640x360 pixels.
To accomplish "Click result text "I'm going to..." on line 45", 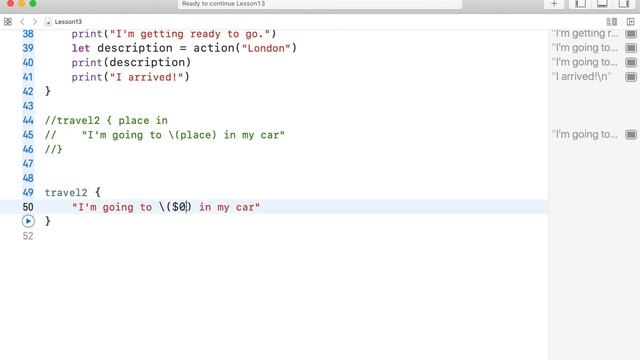I will tap(584, 135).
